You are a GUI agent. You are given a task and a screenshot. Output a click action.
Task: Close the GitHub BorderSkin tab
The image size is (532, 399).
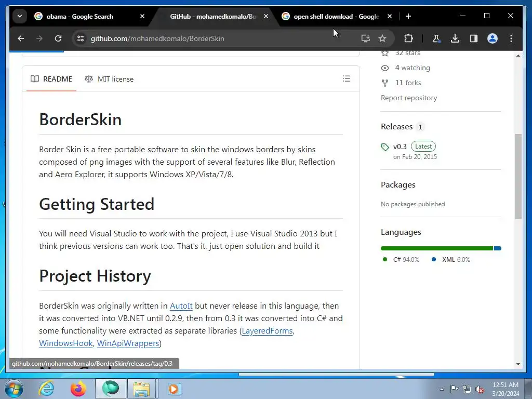(266, 16)
